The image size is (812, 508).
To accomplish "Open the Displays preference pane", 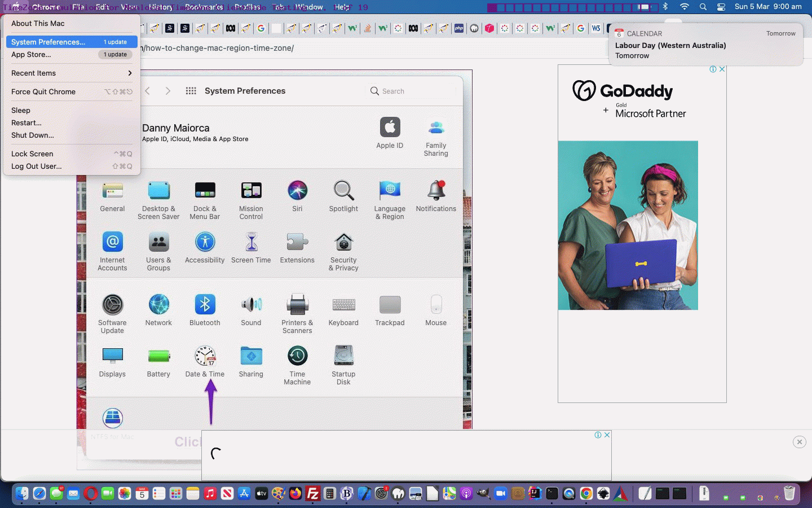I will point(112,356).
